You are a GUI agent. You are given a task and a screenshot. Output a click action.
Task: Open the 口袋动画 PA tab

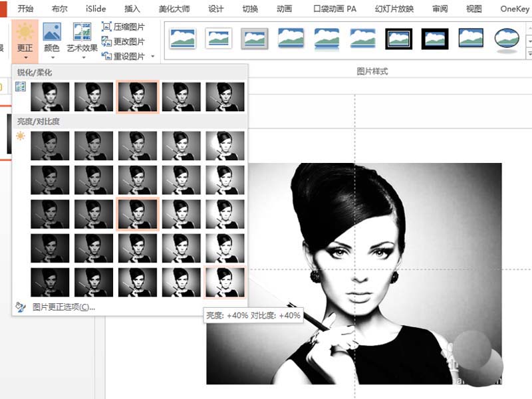coord(334,9)
